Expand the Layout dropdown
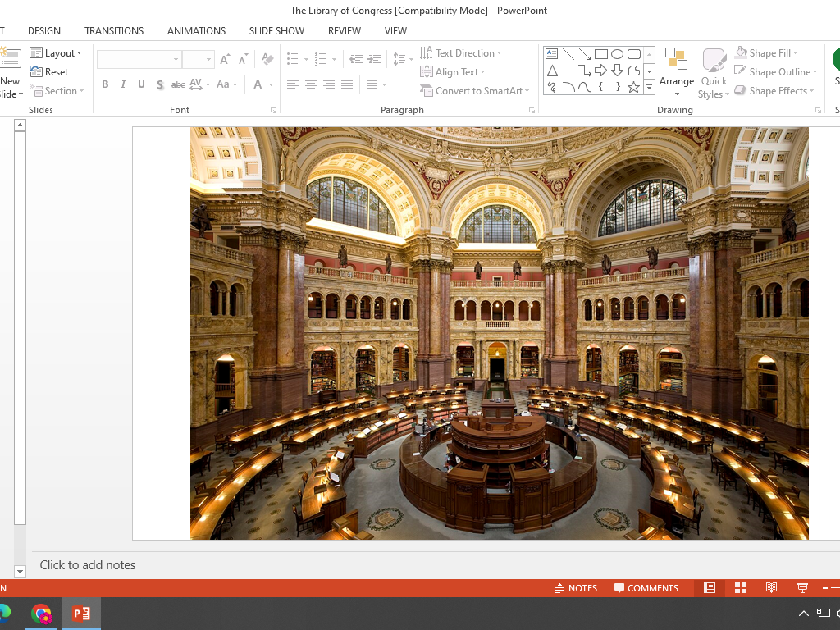The width and height of the screenshot is (840, 630). pyautogui.click(x=56, y=53)
